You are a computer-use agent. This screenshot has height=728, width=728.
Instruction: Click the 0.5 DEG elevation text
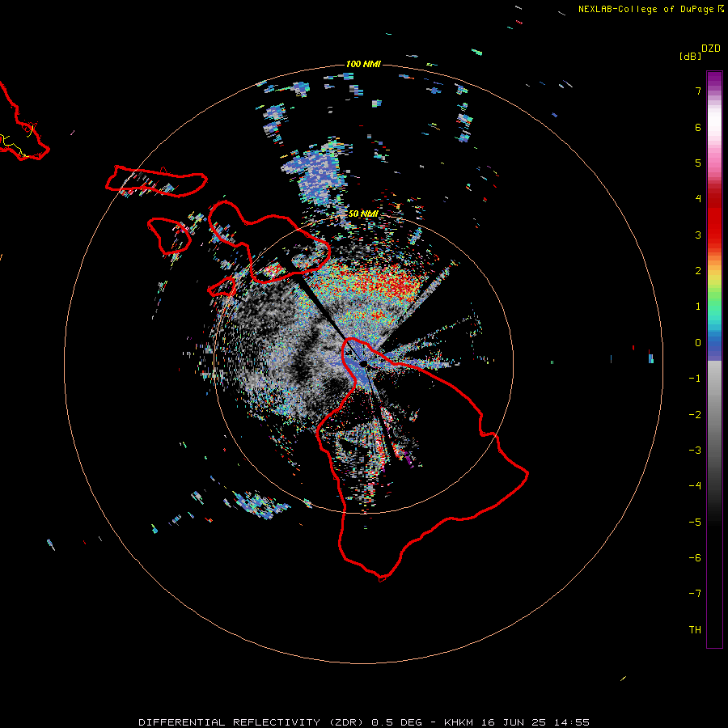pyautogui.click(x=397, y=722)
